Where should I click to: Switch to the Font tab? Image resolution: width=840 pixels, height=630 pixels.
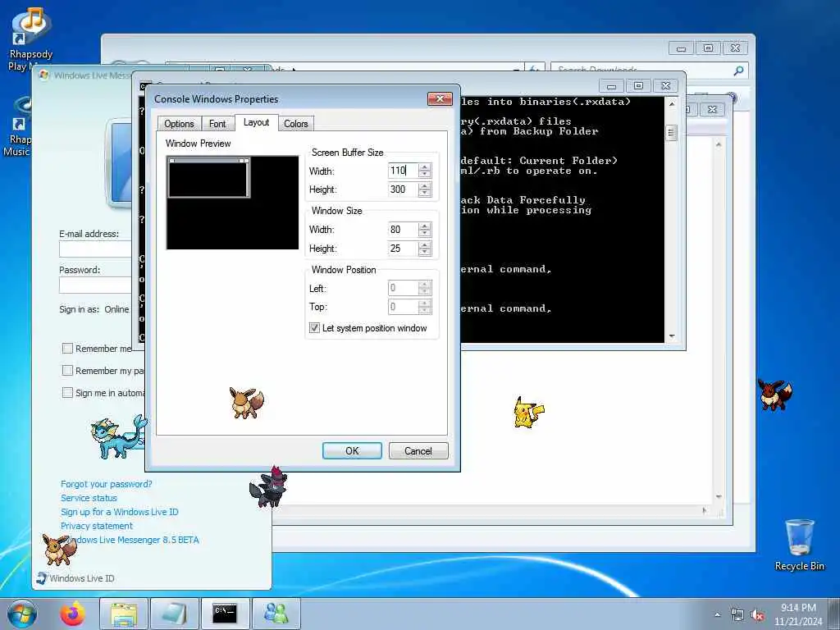[217, 124]
